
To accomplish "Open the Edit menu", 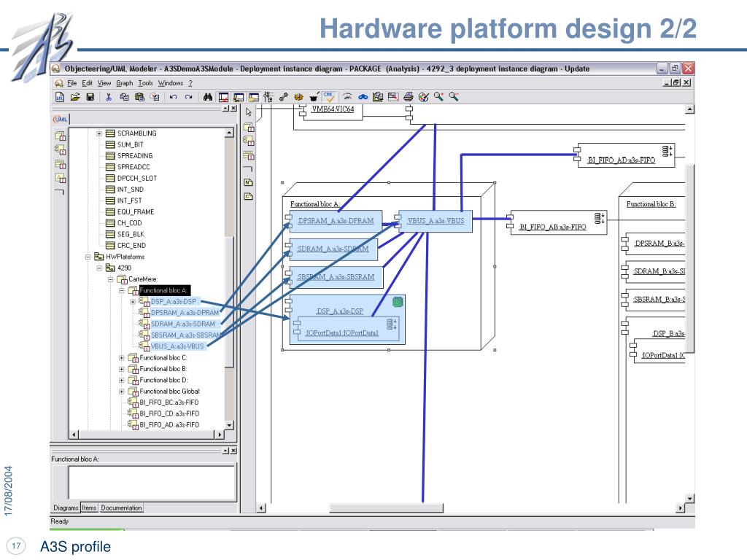I will 88,83.
